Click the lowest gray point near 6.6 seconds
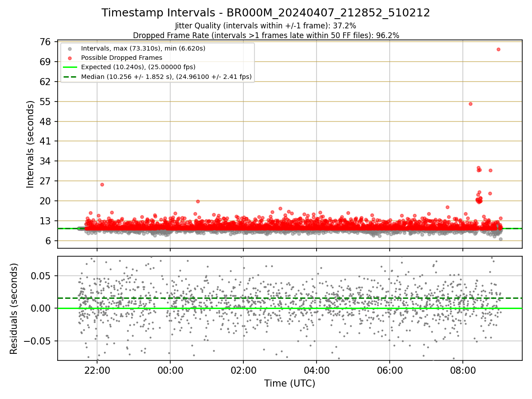532x399 pixels. [x=501, y=239]
